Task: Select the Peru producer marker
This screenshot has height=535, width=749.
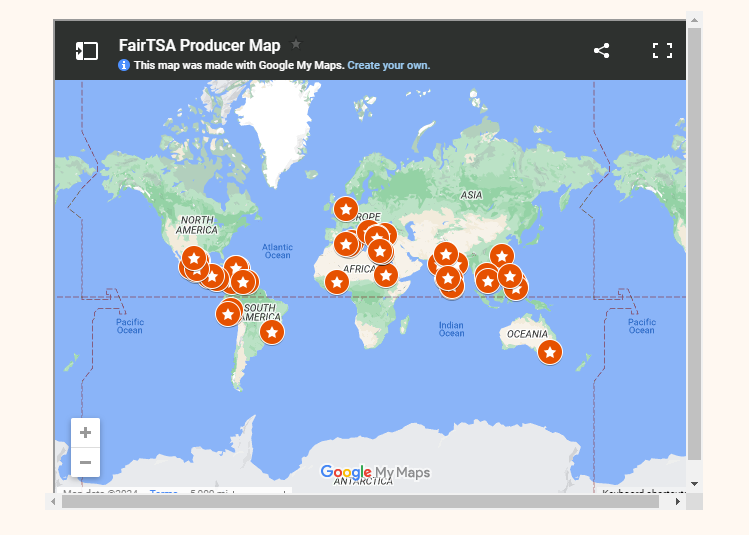Action: (228, 314)
